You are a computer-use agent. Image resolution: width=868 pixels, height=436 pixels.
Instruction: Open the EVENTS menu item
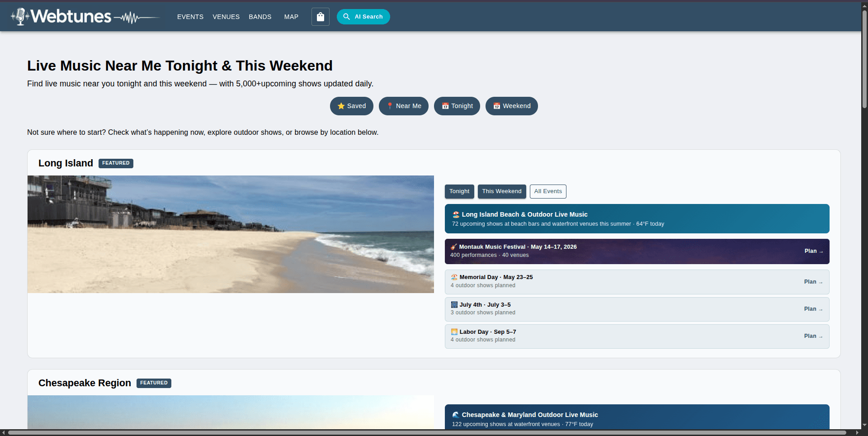(x=190, y=17)
